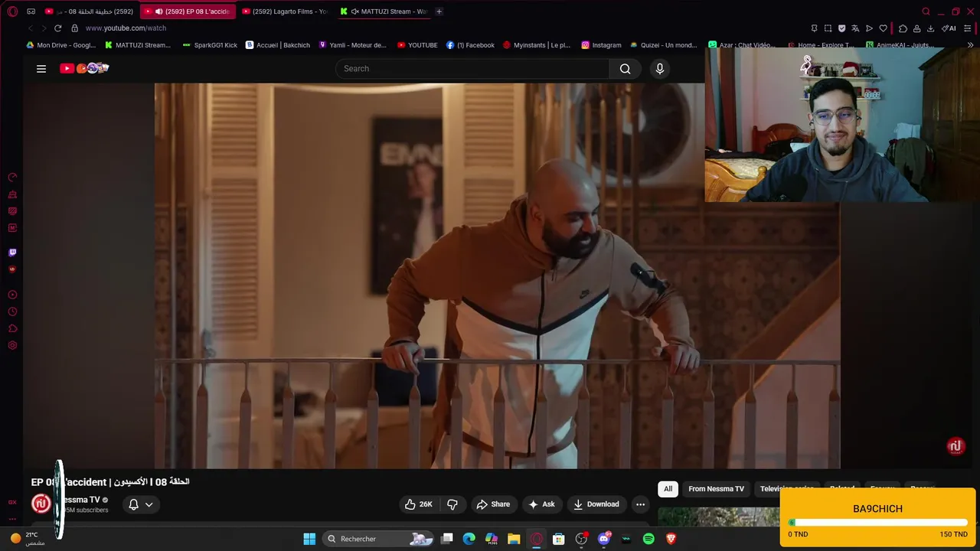
Task: Open Twitch in Opera sidebar
Action: 12,253
